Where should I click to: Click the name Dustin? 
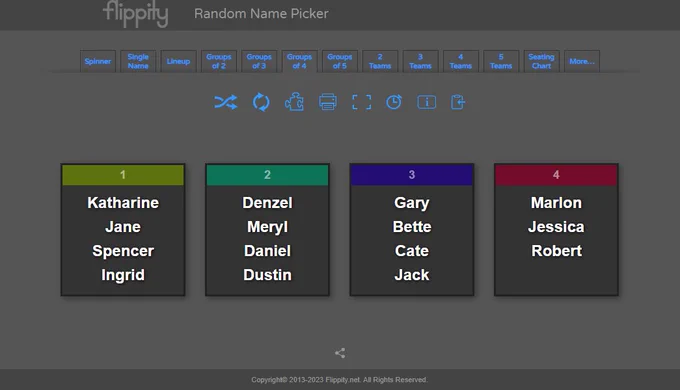click(x=268, y=275)
